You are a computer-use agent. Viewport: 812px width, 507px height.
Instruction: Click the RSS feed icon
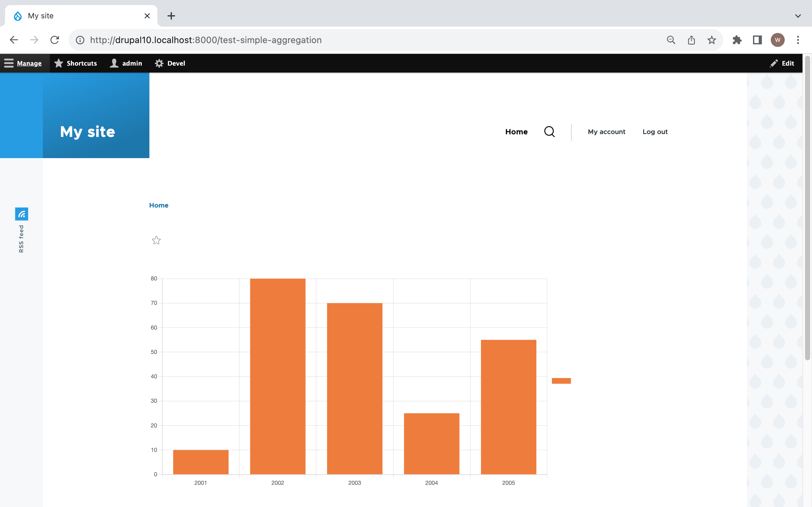point(22,214)
